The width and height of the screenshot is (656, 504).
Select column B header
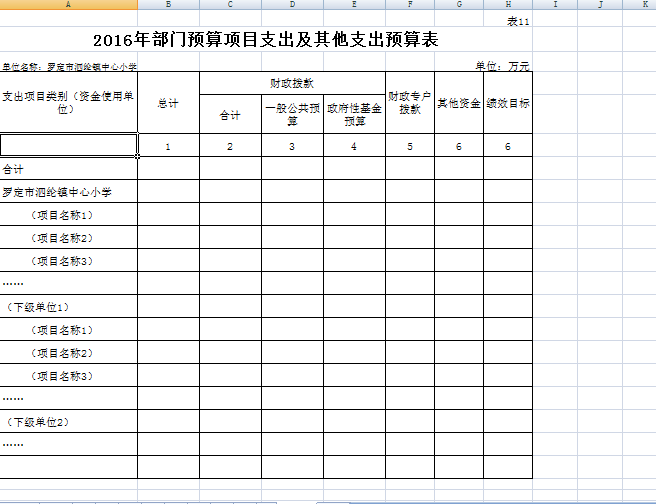click(x=168, y=5)
